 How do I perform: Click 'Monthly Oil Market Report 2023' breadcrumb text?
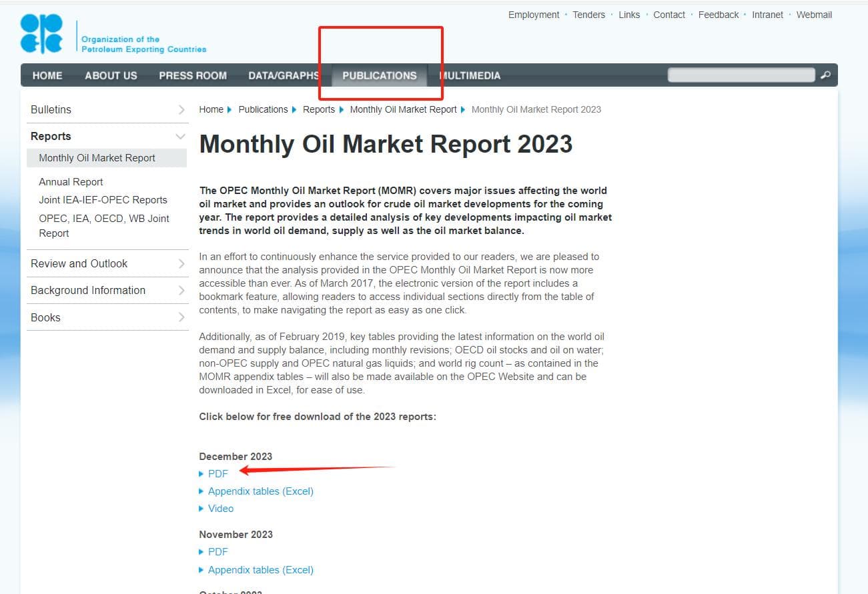click(x=536, y=109)
